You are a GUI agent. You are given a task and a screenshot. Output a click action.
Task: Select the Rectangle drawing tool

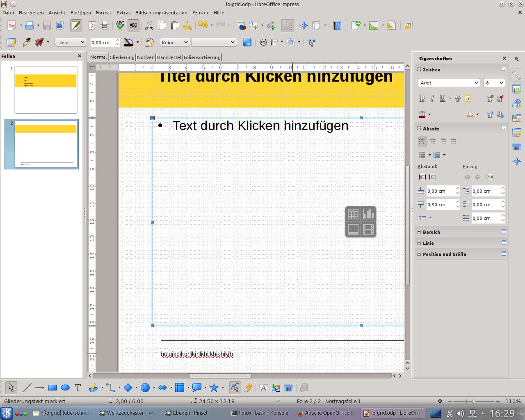click(x=52, y=388)
